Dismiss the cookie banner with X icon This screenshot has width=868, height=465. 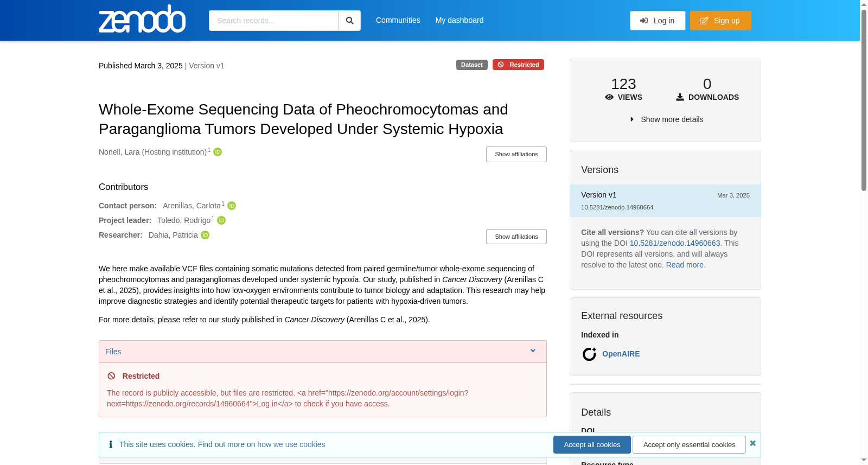click(752, 443)
